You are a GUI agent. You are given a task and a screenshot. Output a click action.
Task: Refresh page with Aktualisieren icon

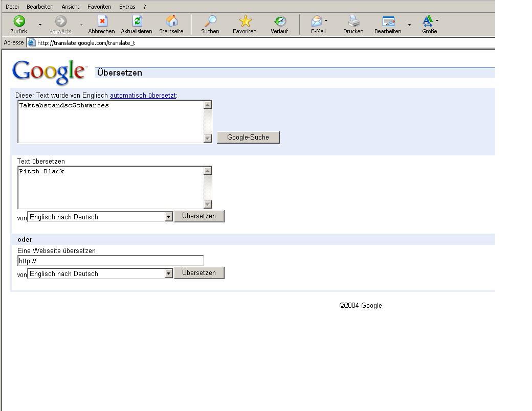point(137,21)
